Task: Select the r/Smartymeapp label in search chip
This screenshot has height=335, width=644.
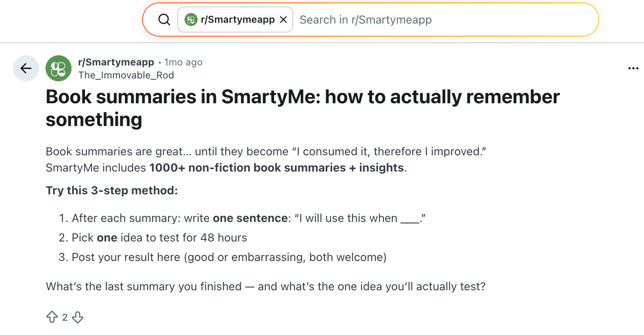Action: click(237, 20)
